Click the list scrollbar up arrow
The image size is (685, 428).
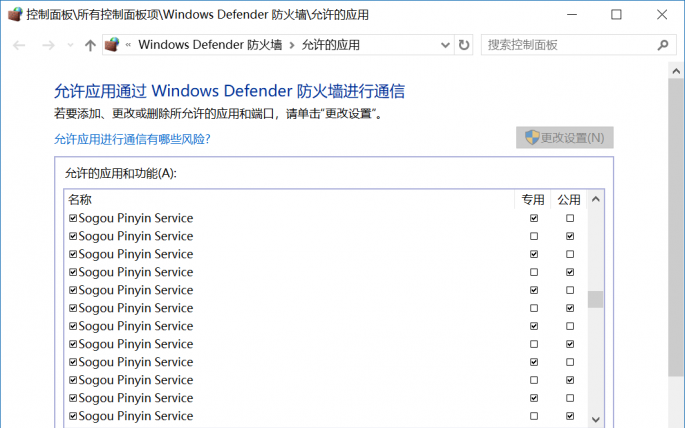(595, 200)
